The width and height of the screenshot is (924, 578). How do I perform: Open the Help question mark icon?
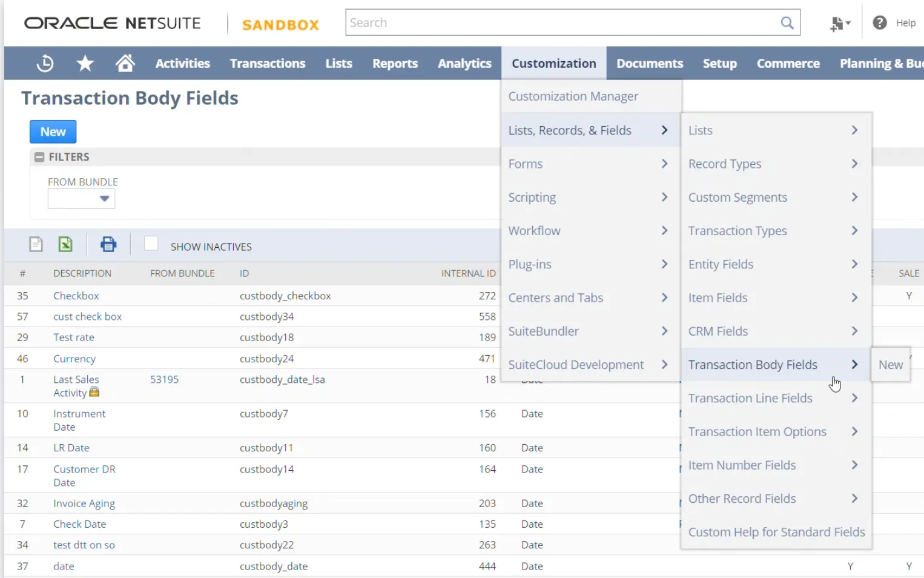879,23
